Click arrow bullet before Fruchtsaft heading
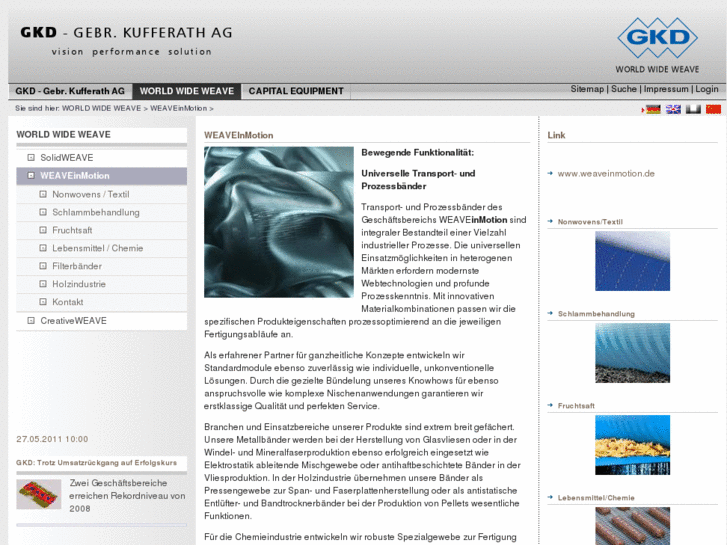The width and height of the screenshot is (727, 545). 550,405
